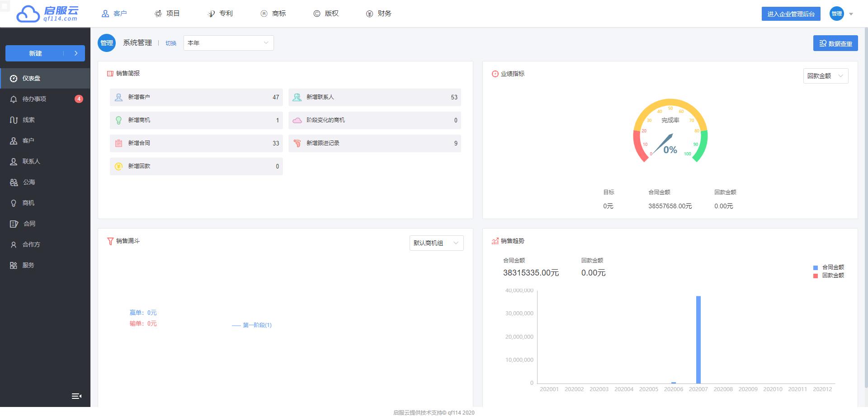Open the 默认商机组 dropdown
Viewport: 868px width, 416px height.
coord(436,243)
